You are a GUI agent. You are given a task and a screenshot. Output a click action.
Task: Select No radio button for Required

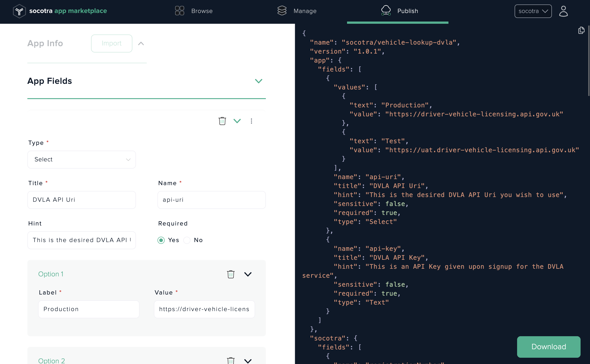pos(187,240)
